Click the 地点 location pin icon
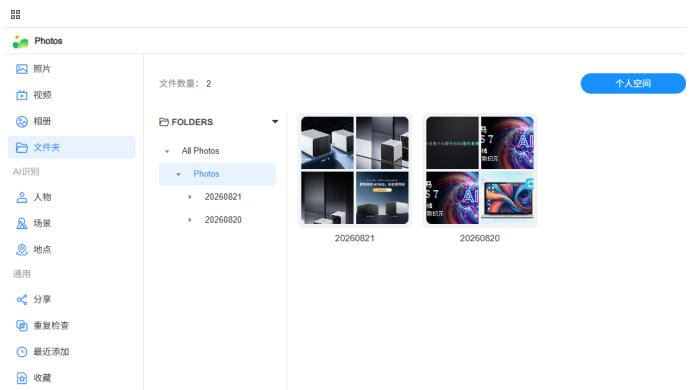The width and height of the screenshot is (694, 390). [22, 250]
